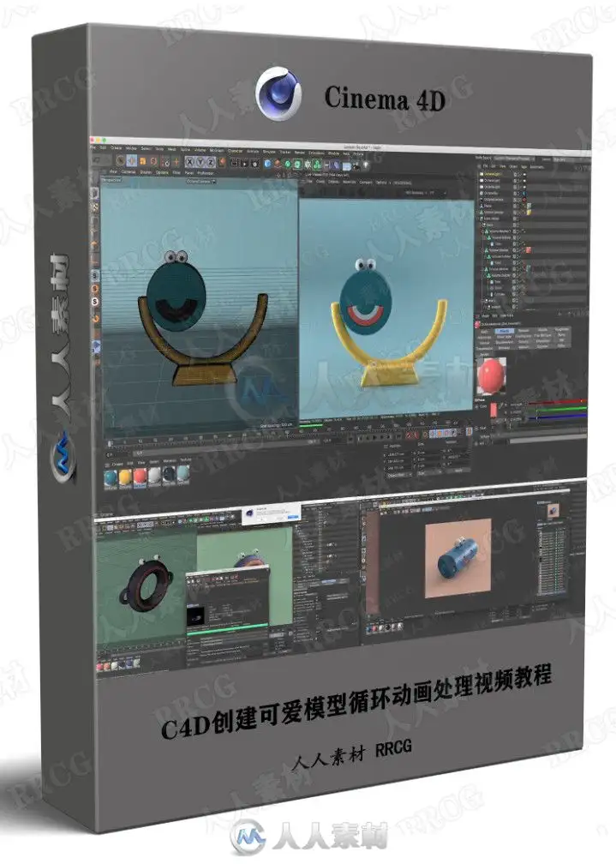
Task: Click the yellow material tag in Object Manager
Action: (529, 213)
